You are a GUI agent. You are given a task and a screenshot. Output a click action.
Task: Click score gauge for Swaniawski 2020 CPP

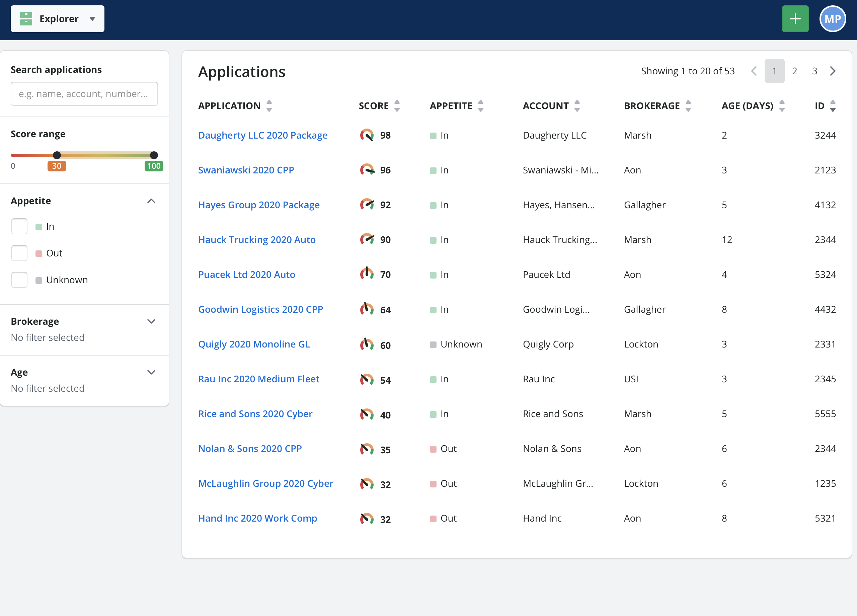(x=367, y=170)
